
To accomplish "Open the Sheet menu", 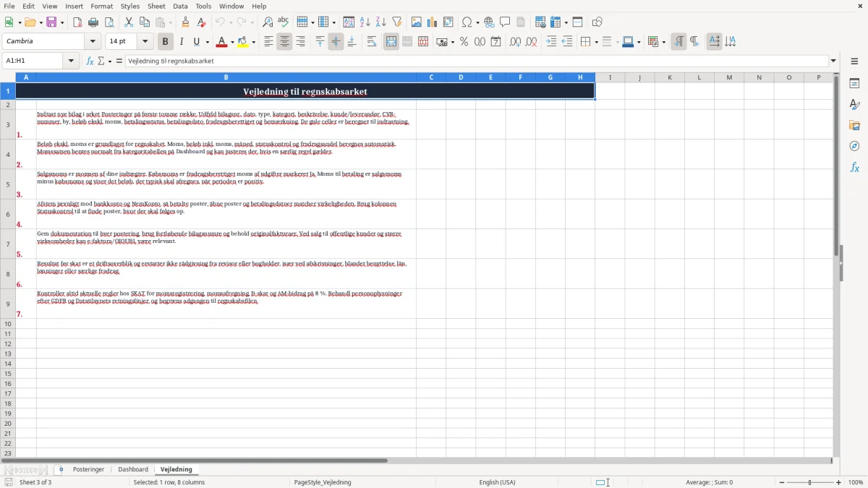I will click(156, 6).
